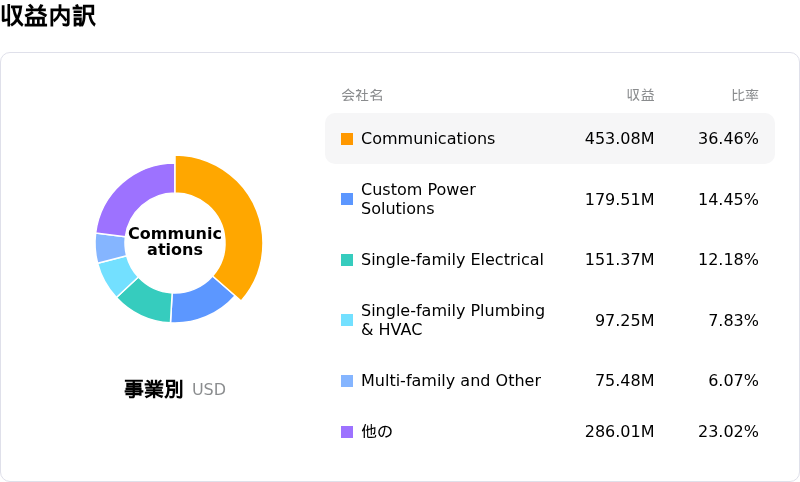Click the 12.18% ratio value

(x=728, y=259)
